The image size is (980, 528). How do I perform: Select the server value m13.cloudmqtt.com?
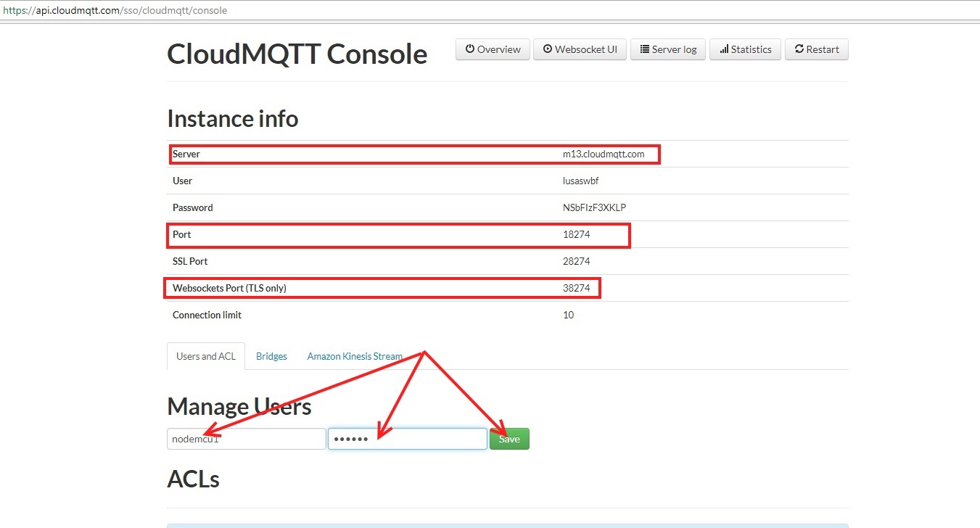[x=604, y=154]
